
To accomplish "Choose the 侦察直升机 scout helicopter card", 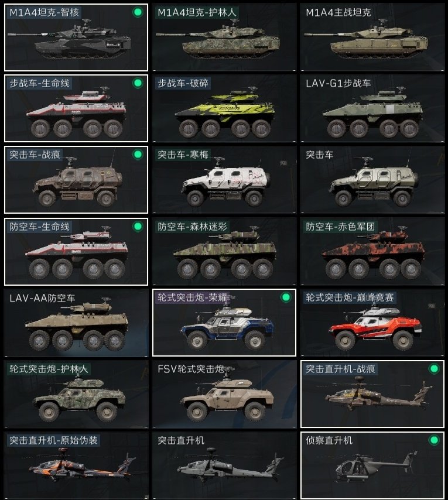I will coord(372,465).
